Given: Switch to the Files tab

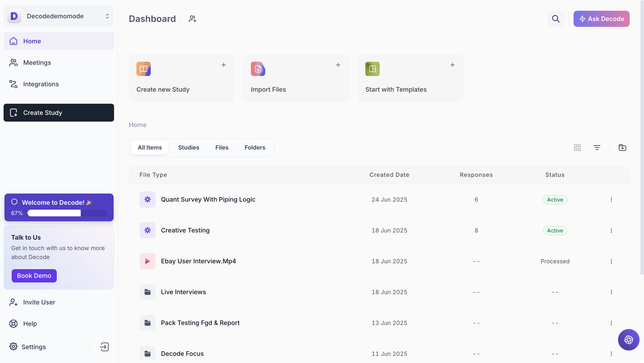Looking at the screenshot, I should (x=222, y=148).
